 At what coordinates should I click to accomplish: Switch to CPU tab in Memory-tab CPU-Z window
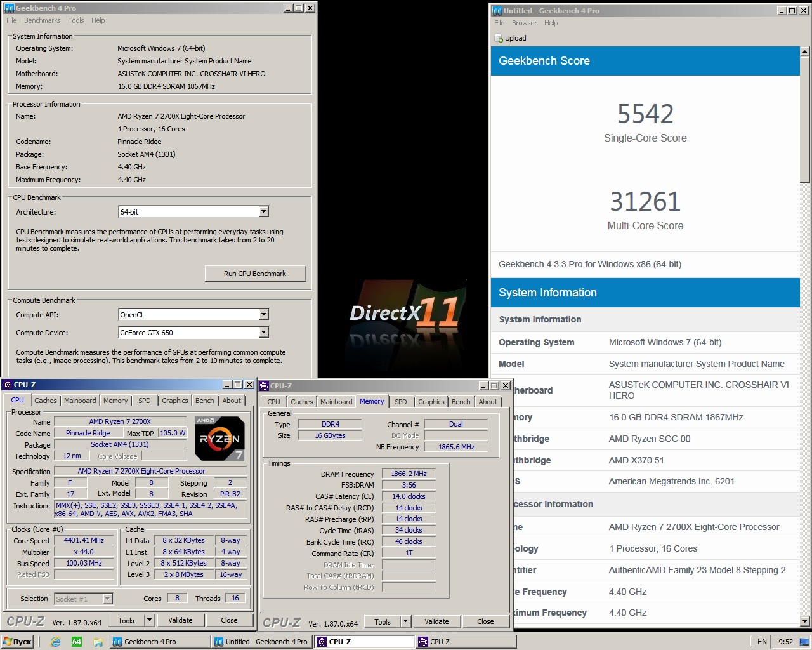tap(274, 402)
